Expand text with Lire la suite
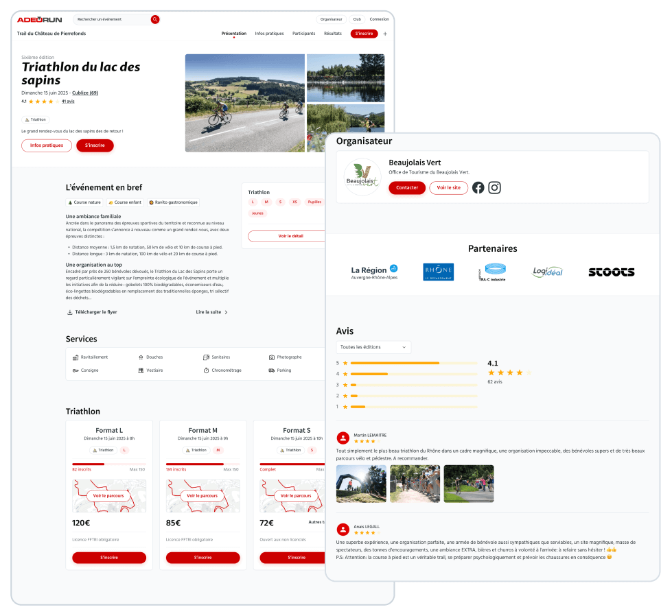The height and width of the screenshot is (616, 672). point(211,312)
